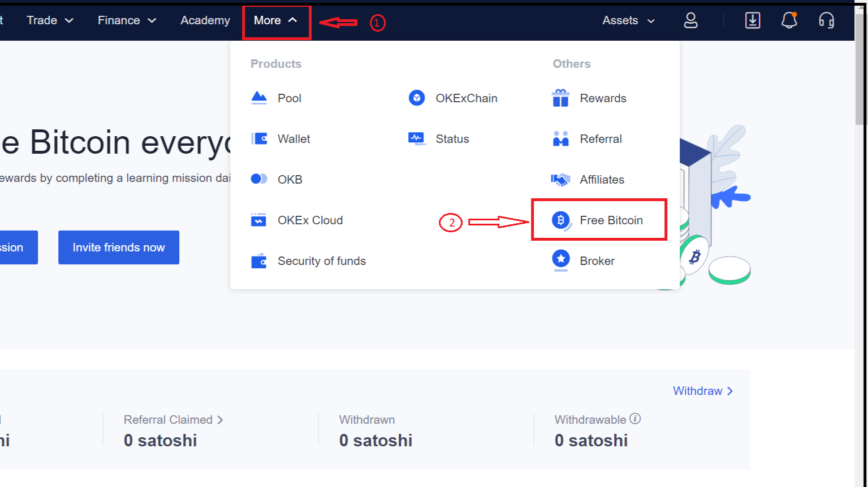Open the Pool product icon
Viewport: 868px width, 487px height.
coord(258,97)
